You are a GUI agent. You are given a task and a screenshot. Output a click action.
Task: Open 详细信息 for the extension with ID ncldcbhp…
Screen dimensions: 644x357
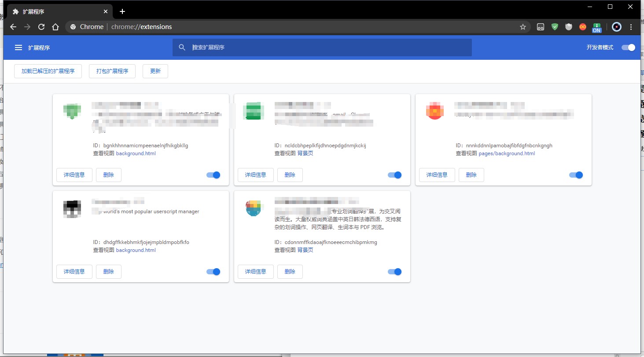pos(256,175)
